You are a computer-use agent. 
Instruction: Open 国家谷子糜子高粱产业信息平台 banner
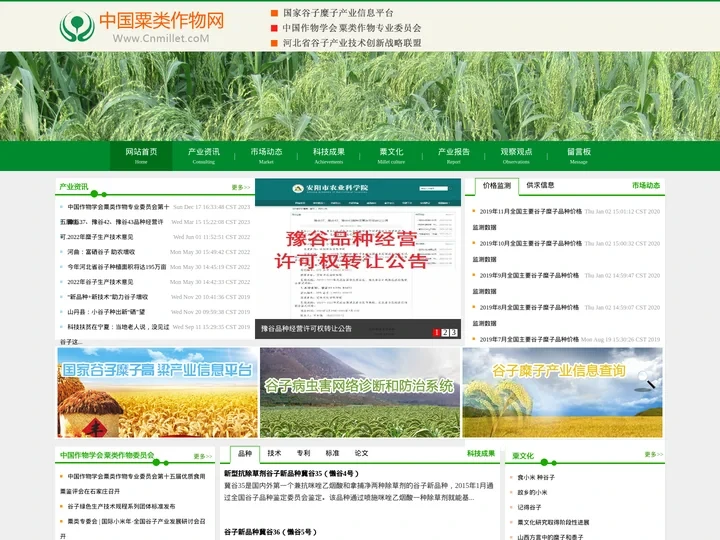[158, 392]
